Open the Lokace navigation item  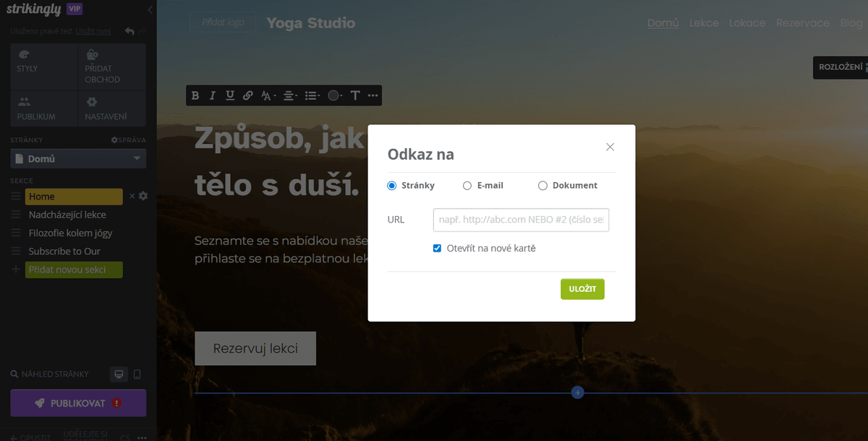(747, 23)
